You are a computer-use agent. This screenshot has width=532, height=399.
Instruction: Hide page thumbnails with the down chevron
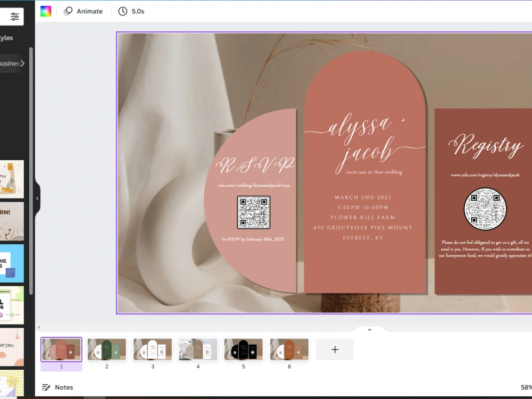click(x=370, y=329)
